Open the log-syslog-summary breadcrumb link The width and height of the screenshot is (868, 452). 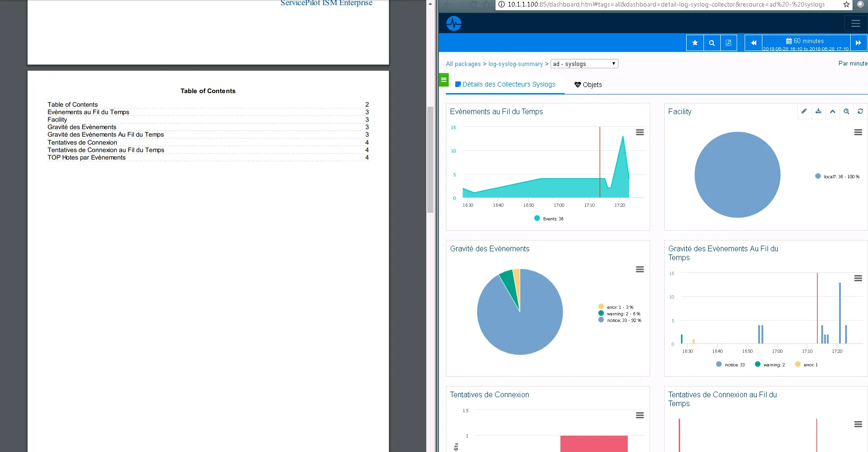coord(516,64)
